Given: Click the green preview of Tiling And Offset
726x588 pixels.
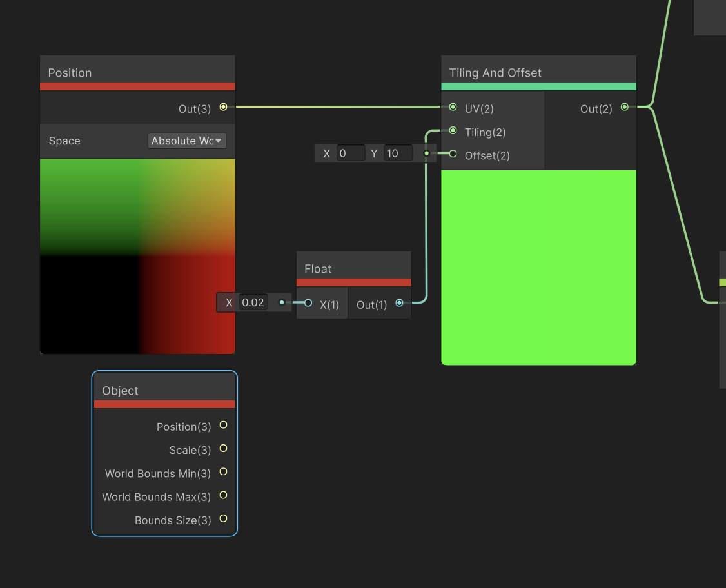Looking at the screenshot, I should coord(538,268).
